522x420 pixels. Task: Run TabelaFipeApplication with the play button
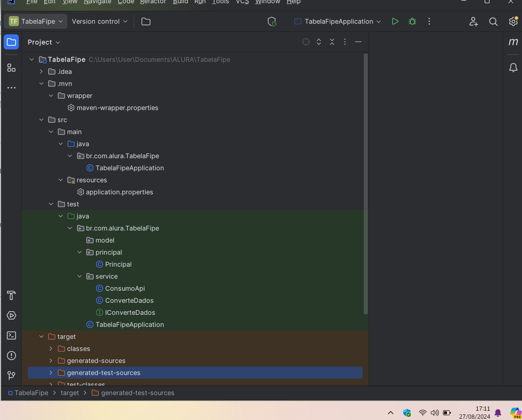[395, 21]
